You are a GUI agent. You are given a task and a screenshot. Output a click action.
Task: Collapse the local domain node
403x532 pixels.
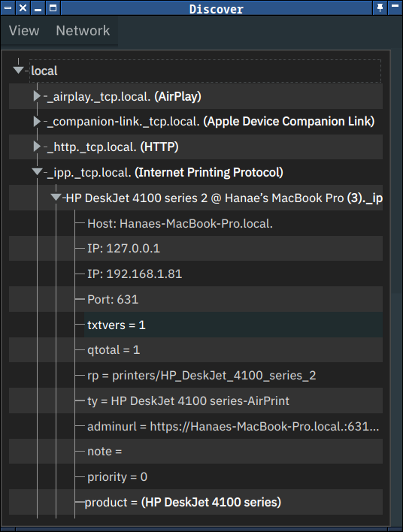click(17, 70)
